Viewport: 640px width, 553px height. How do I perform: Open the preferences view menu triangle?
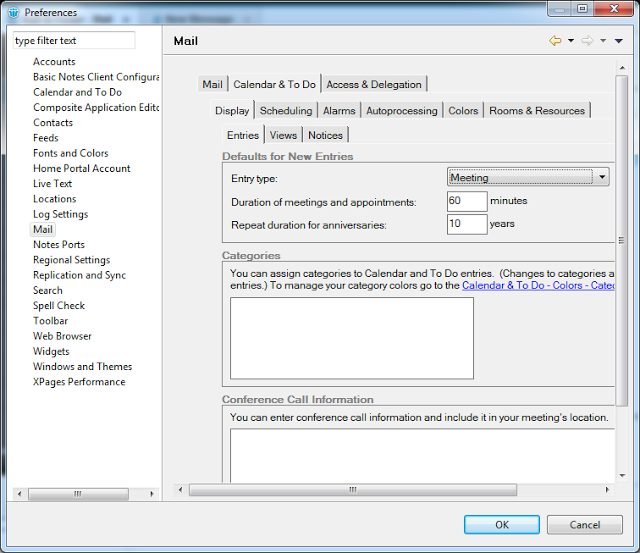tap(618, 41)
